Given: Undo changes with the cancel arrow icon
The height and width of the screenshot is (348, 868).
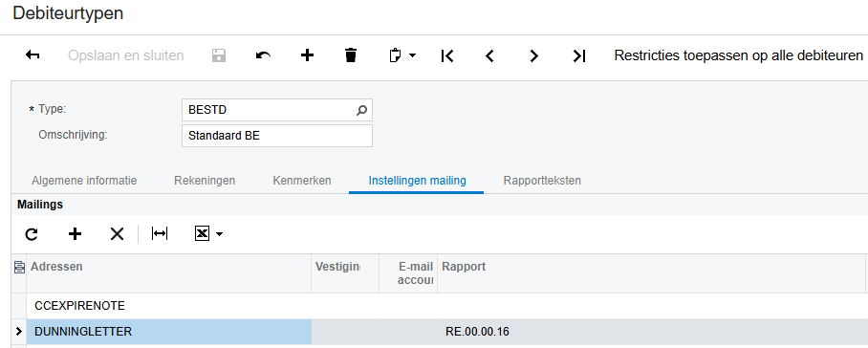Looking at the screenshot, I should (263, 55).
